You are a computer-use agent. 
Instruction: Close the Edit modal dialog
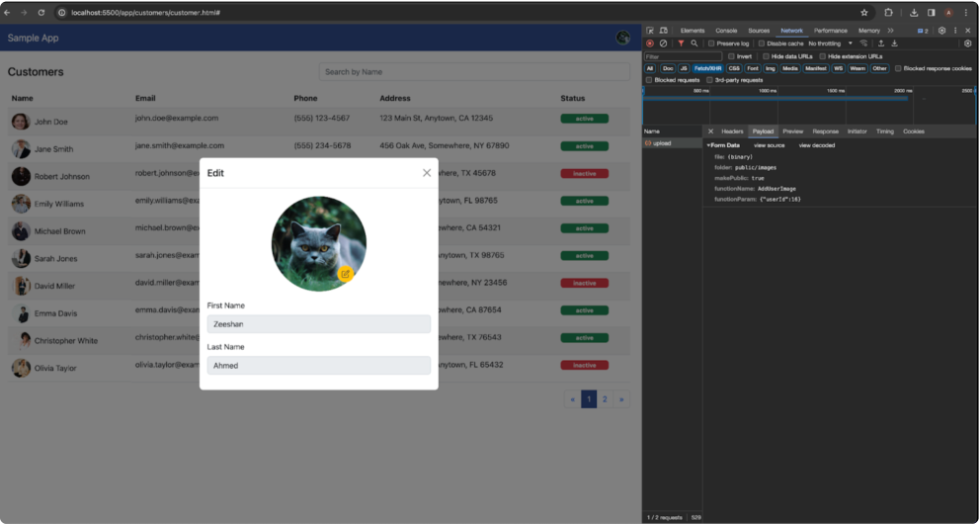(427, 173)
